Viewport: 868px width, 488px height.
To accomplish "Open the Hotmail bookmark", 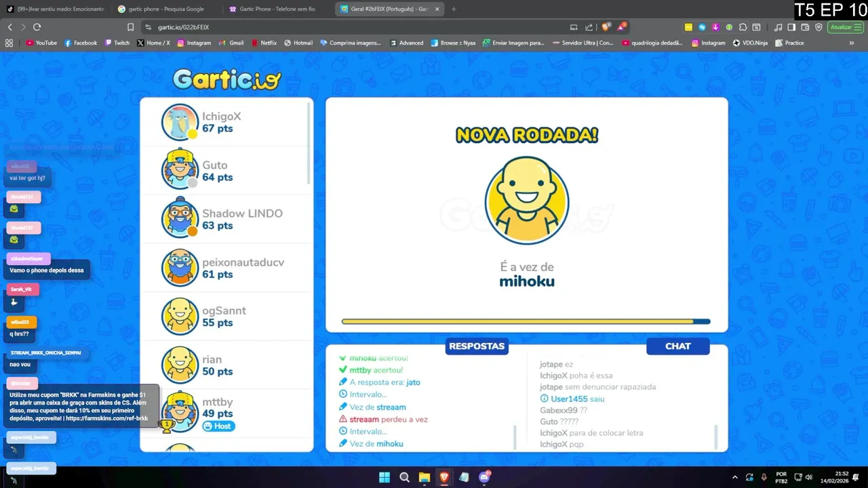I will click(298, 43).
